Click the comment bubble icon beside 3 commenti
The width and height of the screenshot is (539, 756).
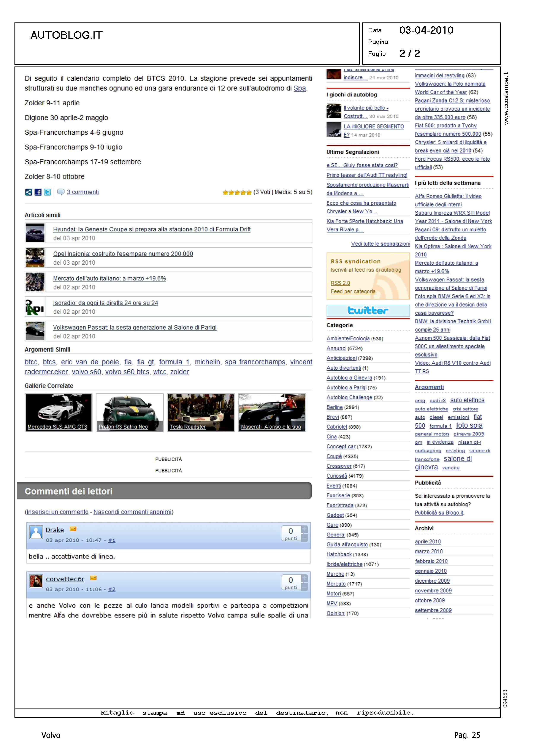click(x=60, y=192)
